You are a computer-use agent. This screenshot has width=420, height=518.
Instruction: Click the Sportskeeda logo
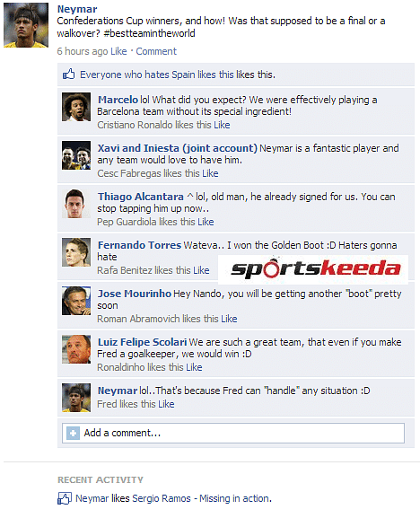(x=313, y=269)
